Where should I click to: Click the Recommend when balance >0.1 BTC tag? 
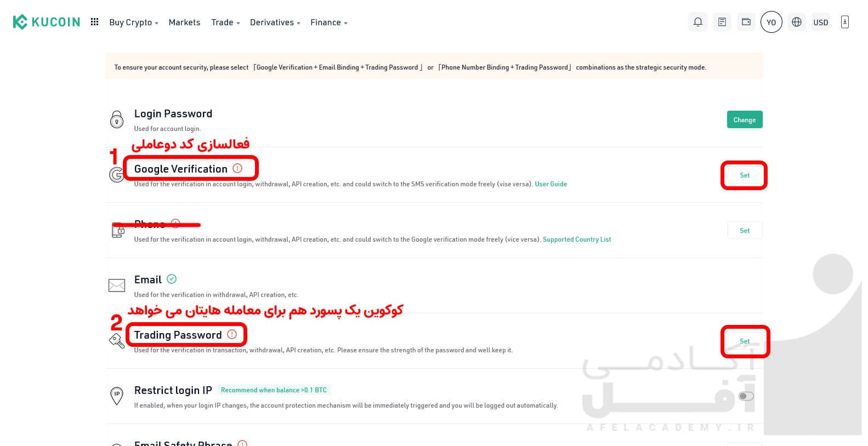coord(274,390)
